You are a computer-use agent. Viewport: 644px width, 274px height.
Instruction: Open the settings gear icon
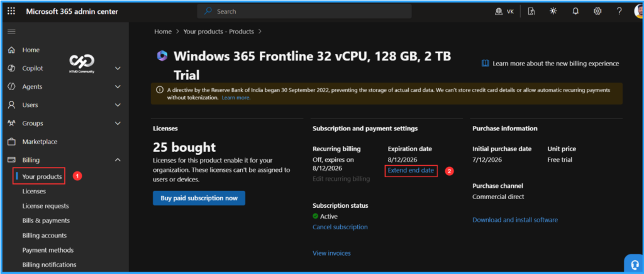click(597, 11)
